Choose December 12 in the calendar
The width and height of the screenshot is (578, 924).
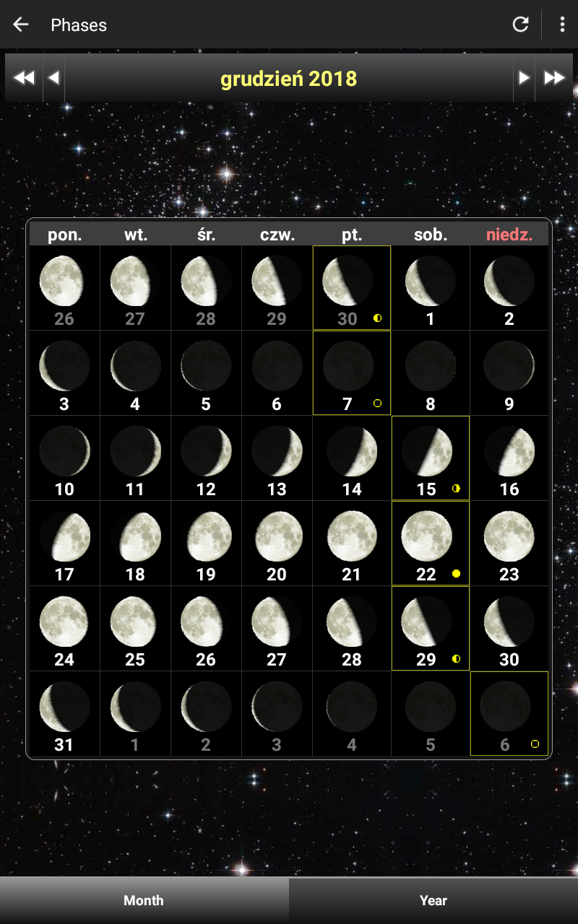coord(206,458)
